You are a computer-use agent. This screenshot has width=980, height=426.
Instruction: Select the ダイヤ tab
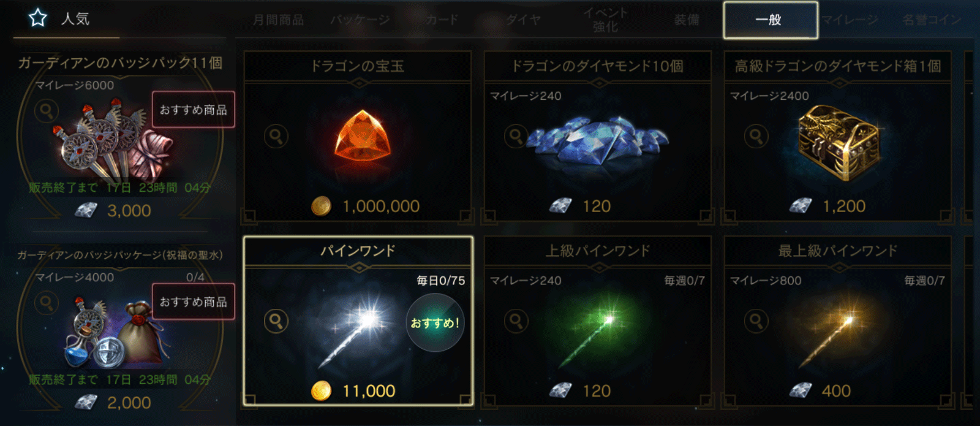[524, 20]
